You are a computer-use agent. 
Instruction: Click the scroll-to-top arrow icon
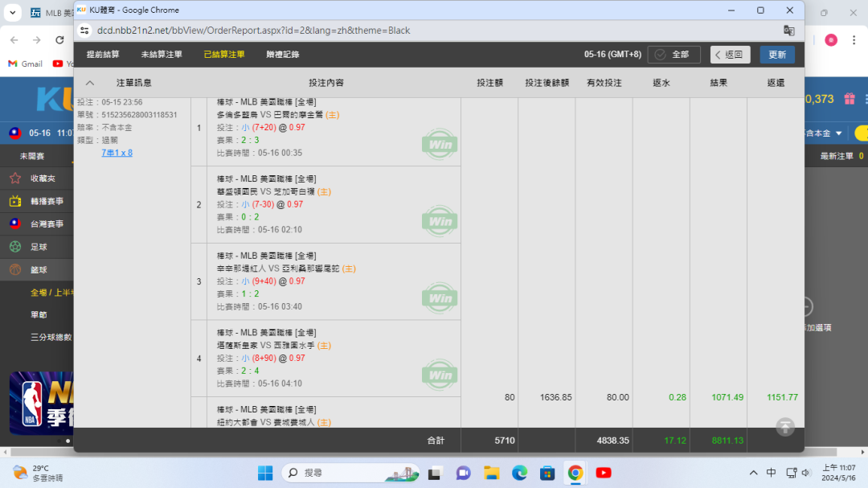[785, 427]
